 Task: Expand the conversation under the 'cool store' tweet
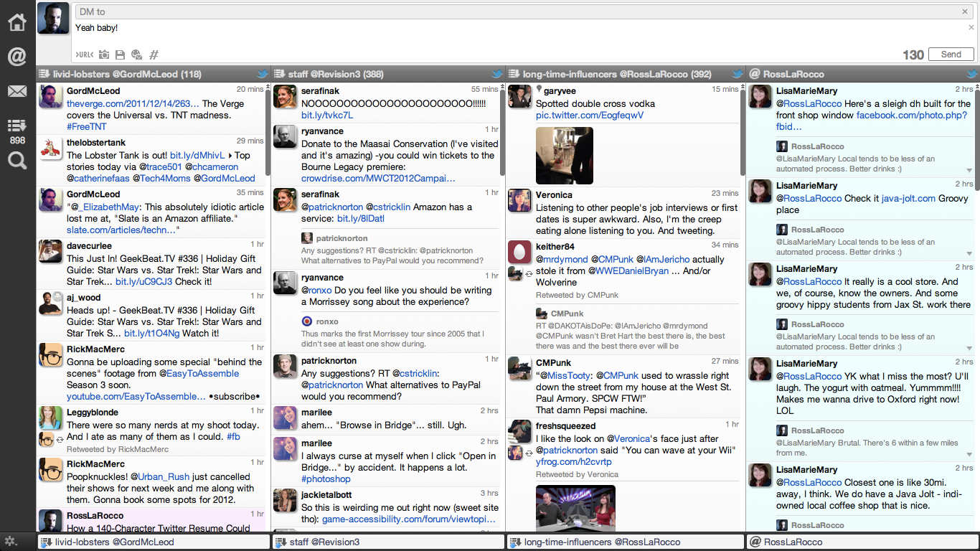click(x=969, y=349)
